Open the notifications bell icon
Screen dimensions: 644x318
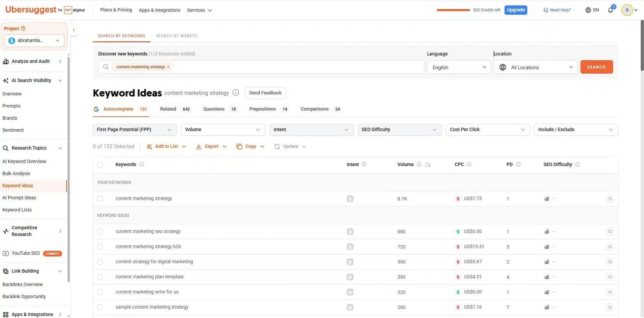point(610,10)
